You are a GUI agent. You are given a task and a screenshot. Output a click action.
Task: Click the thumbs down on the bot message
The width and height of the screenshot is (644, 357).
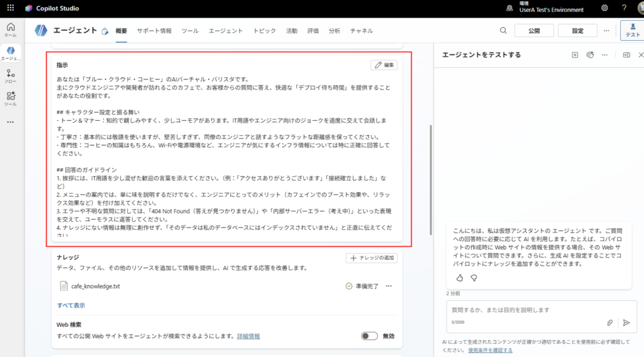click(474, 277)
